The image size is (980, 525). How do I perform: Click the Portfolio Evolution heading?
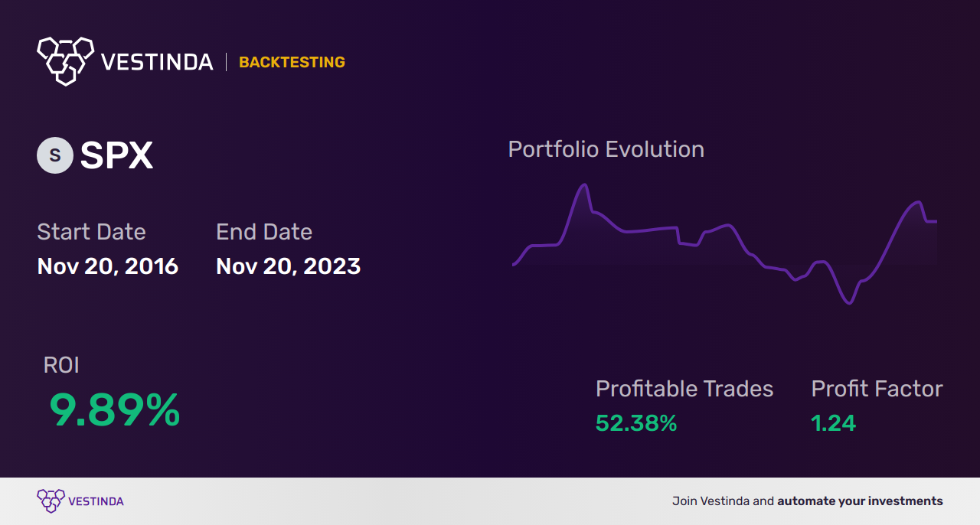(606, 149)
